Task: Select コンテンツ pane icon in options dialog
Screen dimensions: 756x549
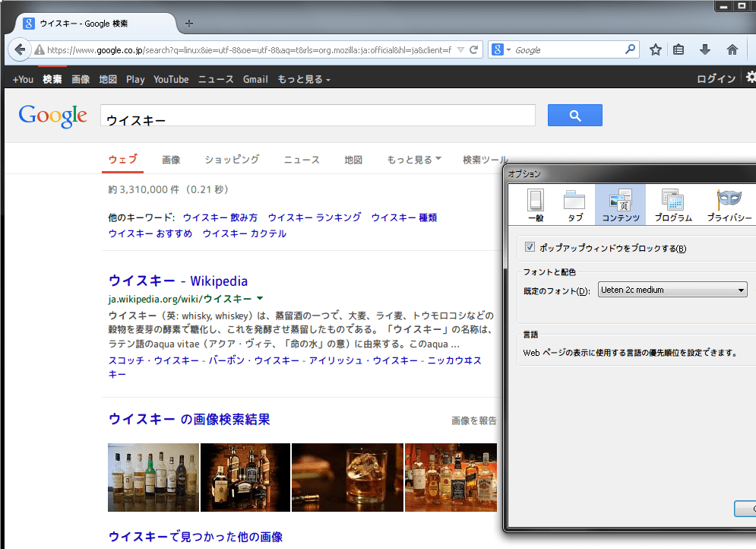Action: point(621,205)
